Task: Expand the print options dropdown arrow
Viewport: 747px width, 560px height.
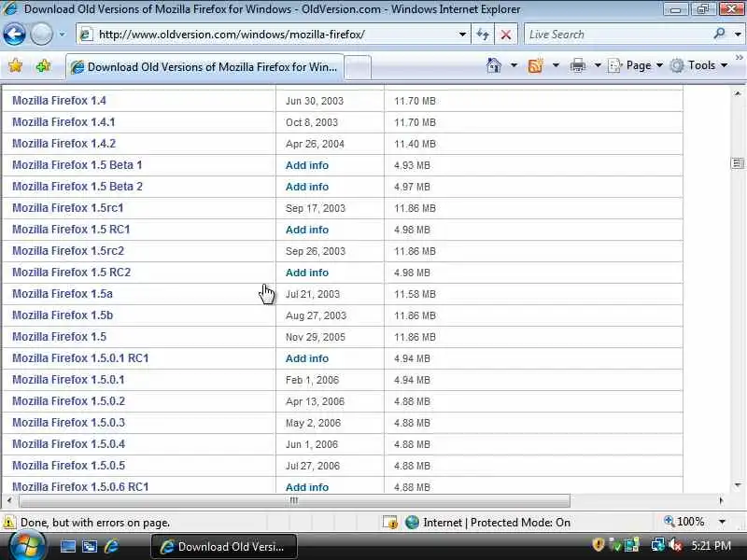Action: [598, 65]
